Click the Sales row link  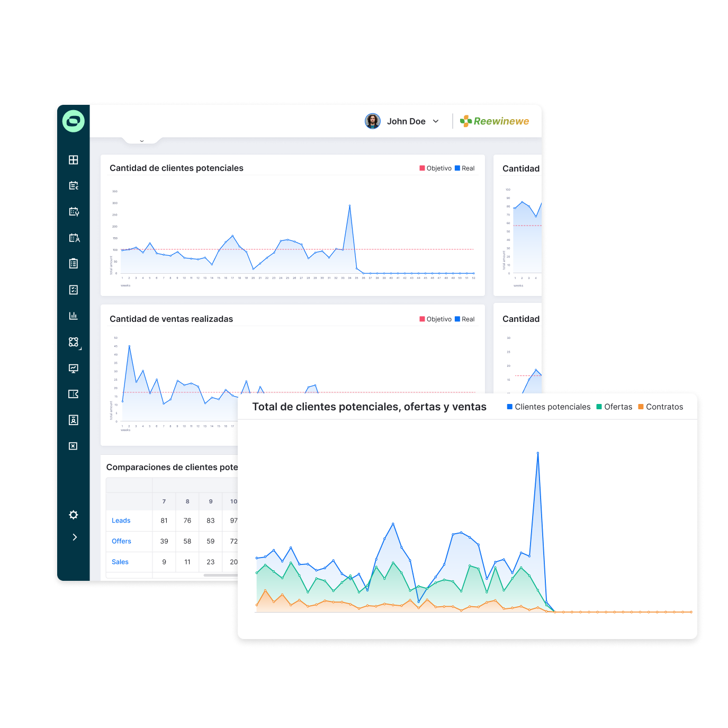pos(120,562)
